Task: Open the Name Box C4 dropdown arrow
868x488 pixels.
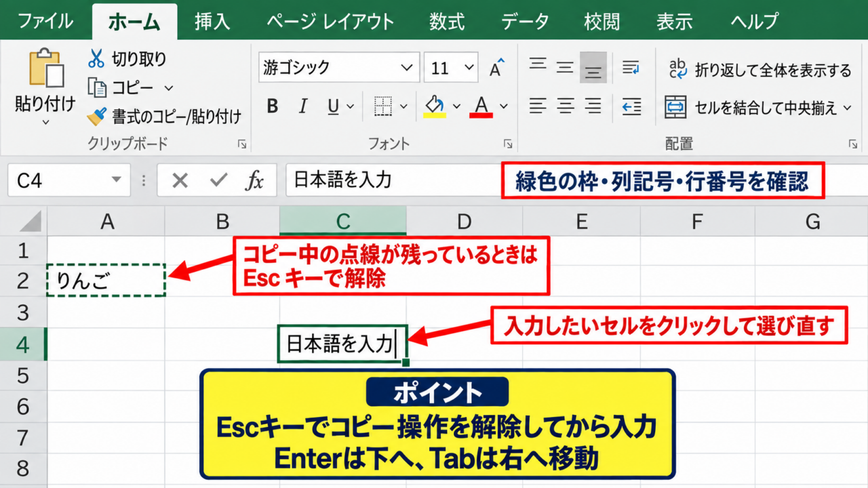Action: pyautogui.click(x=117, y=180)
